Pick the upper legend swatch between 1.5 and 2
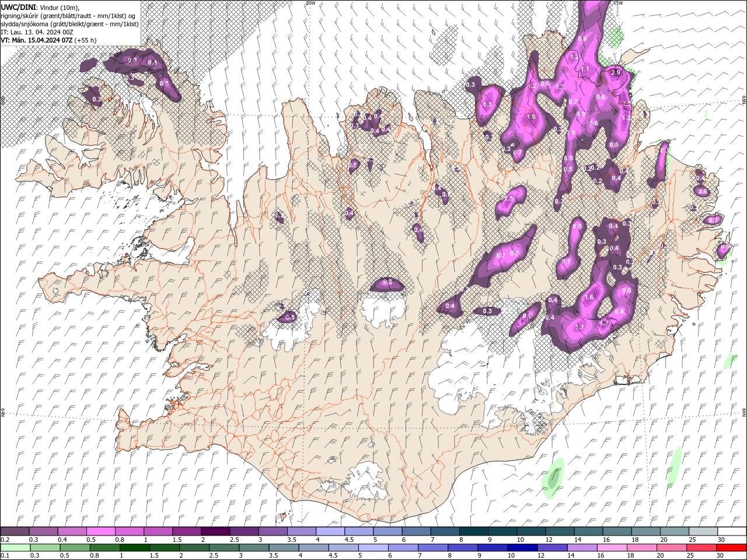The height and width of the screenshot is (560, 747). [x=186, y=531]
